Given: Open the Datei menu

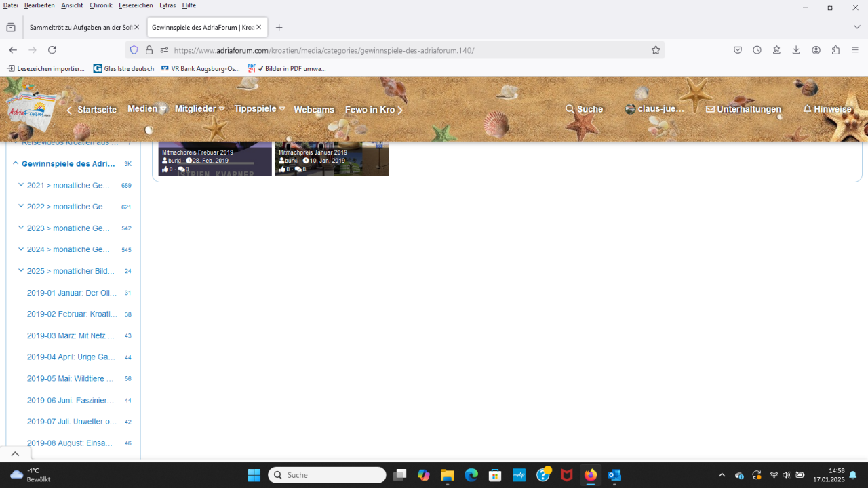Looking at the screenshot, I should pos(10,5).
